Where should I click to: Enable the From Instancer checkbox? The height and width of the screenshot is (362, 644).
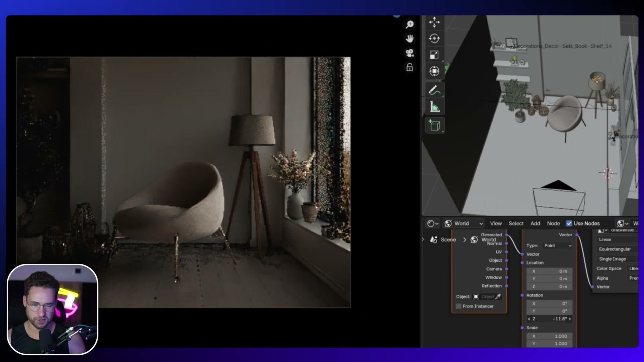pos(459,306)
